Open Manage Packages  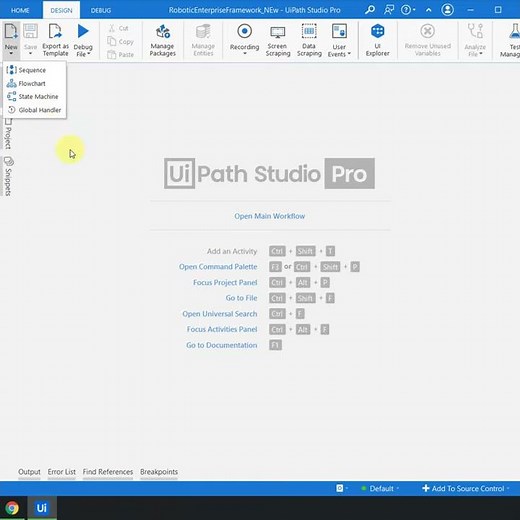point(162,40)
